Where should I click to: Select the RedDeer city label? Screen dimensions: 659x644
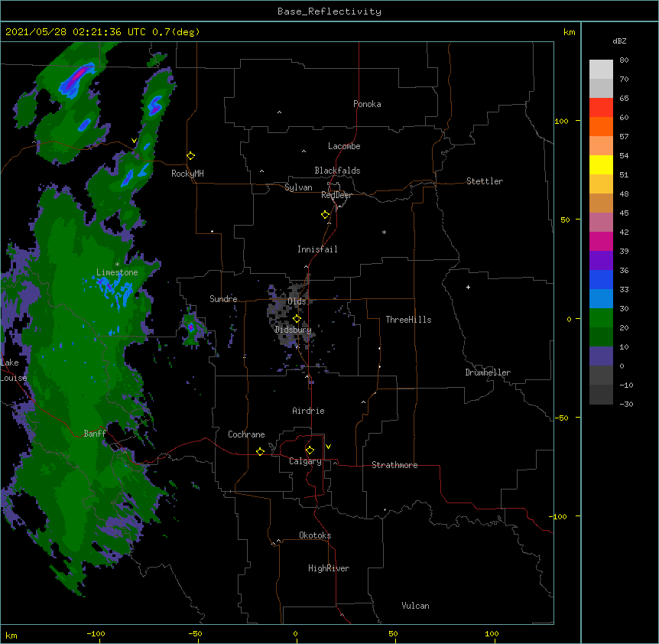(x=336, y=195)
